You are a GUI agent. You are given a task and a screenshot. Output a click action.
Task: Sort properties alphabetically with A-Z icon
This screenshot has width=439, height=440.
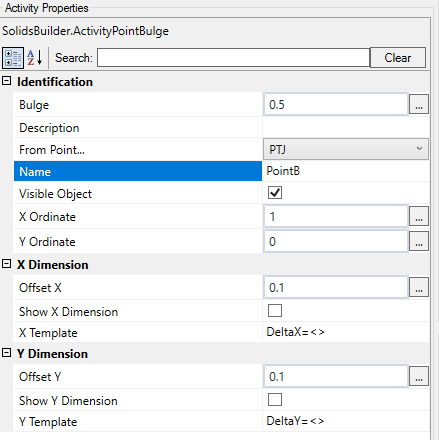(35, 58)
